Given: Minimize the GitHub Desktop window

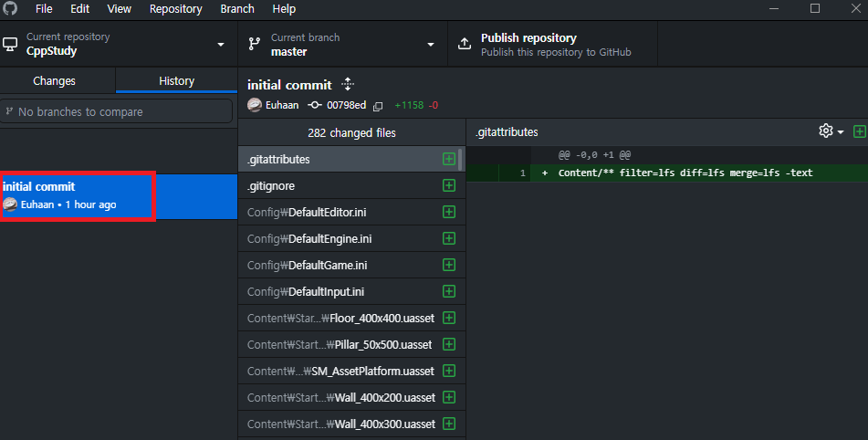Looking at the screenshot, I should [774, 8].
